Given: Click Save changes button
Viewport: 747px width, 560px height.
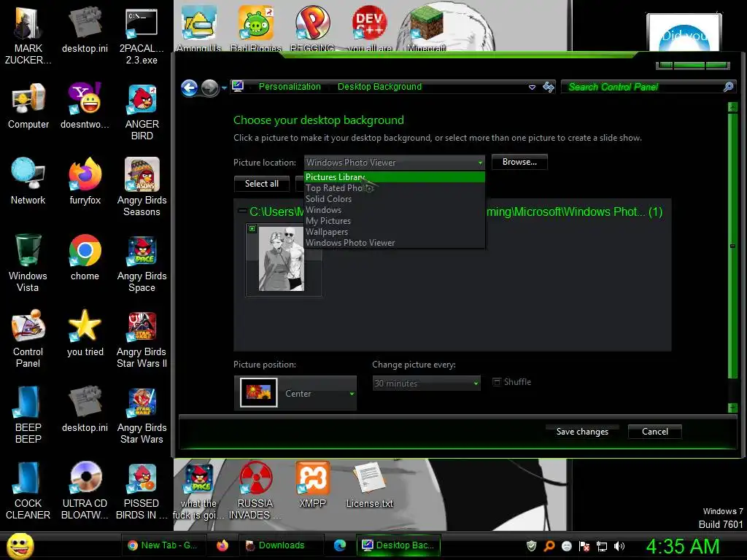Looking at the screenshot, I should tap(582, 432).
